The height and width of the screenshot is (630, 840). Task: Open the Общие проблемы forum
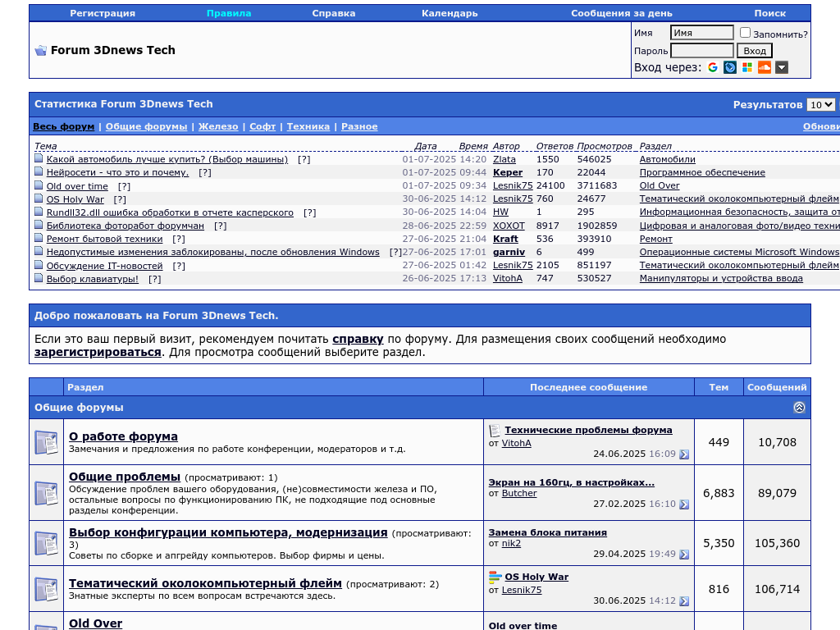[125, 477]
